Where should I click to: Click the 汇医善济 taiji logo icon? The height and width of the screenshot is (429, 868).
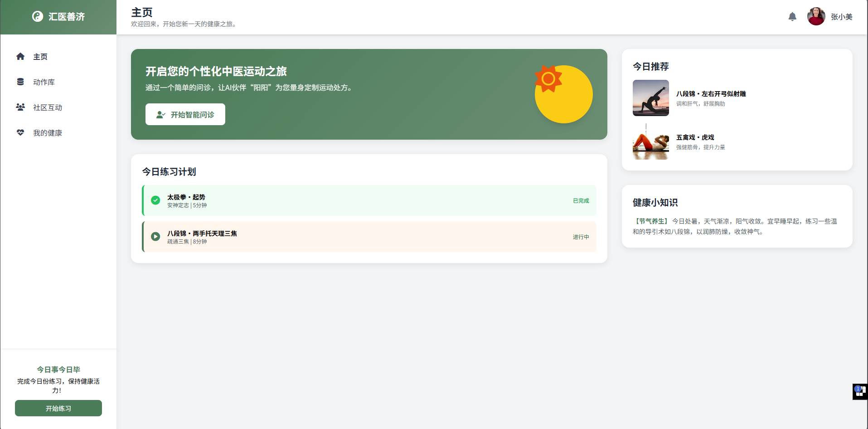pyautogui.click(x=37, y=16)
